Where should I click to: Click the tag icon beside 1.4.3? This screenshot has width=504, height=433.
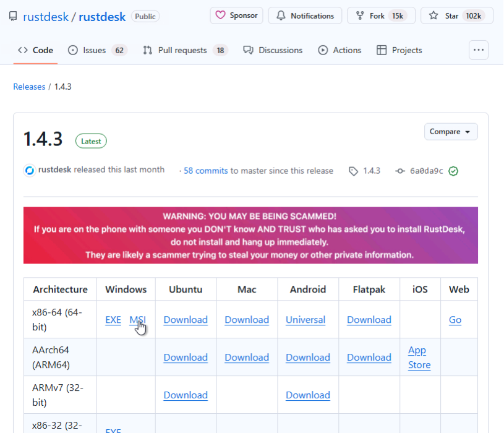pyautogui.click(x=352, y=171)
